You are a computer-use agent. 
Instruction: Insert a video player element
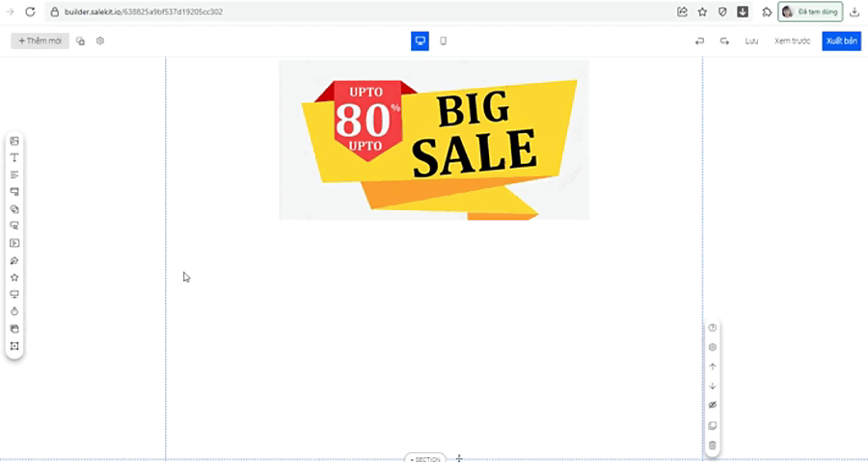pyautogui.click(x=14, y=243)
